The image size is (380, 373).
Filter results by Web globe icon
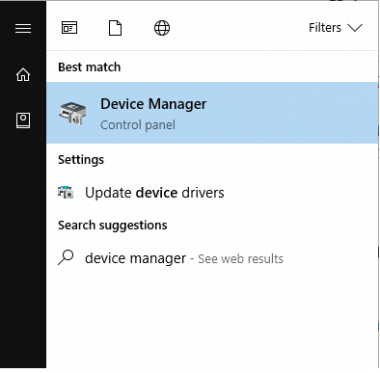point(162,28)
